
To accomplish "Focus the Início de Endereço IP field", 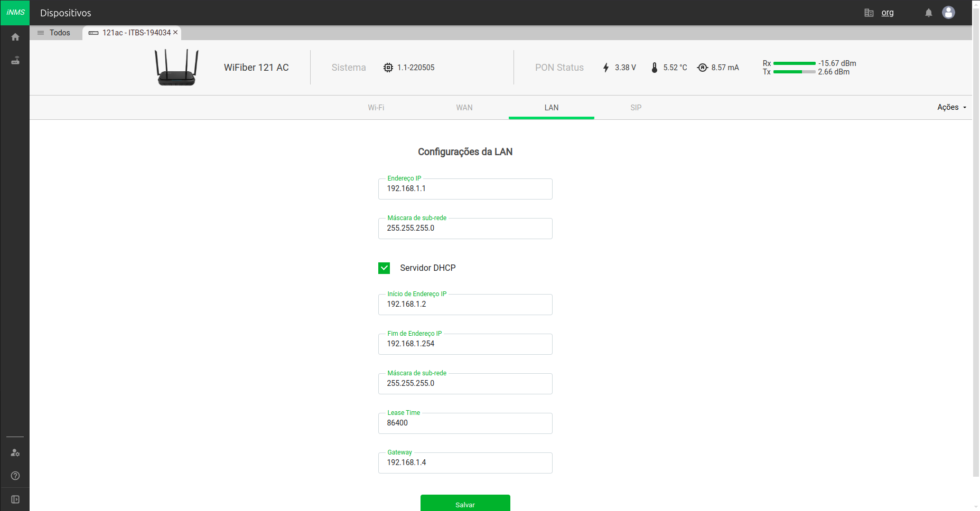I will click(x=465, y=305).
